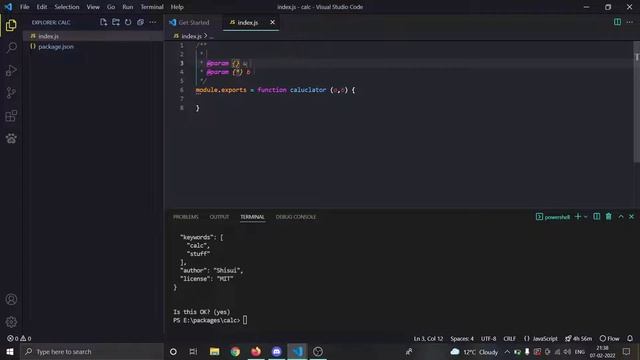This screenshot has height=360, width=640.
Task: Click the breadcrumb ellipsis after index.js
Action: (211, 36)
